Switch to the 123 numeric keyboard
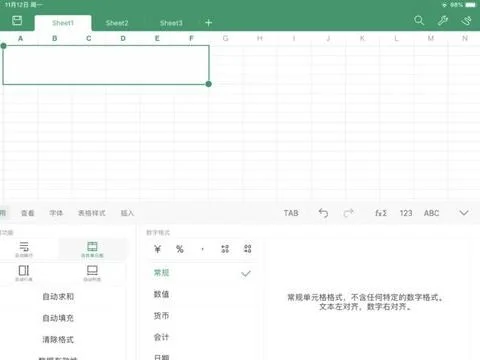Viewport: 480px width, 360px height. click(x=406, y=213)
